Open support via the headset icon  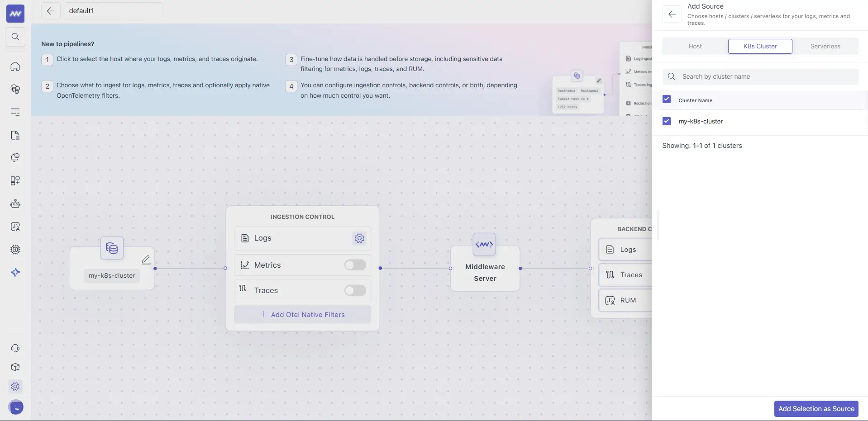tap(15, 348)
